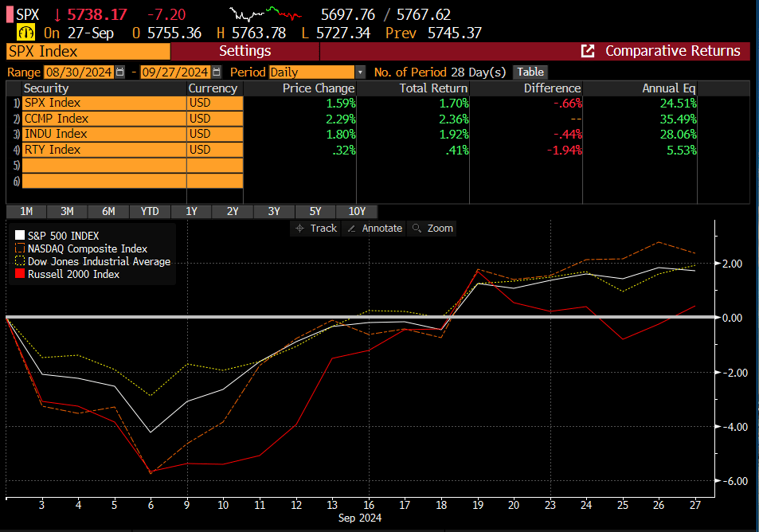Click the SPX total return value 1.70%

(453, 103)
